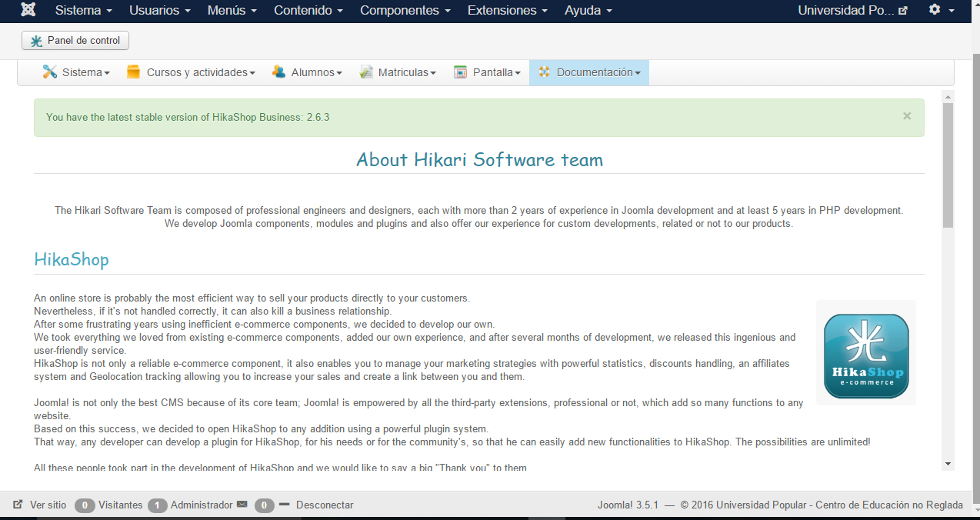Image resolution: width=980 pixels, height=520 pixels.
Task: Open the Componentes dropdown
Action: pyautogui.click(x=405, y=11)
